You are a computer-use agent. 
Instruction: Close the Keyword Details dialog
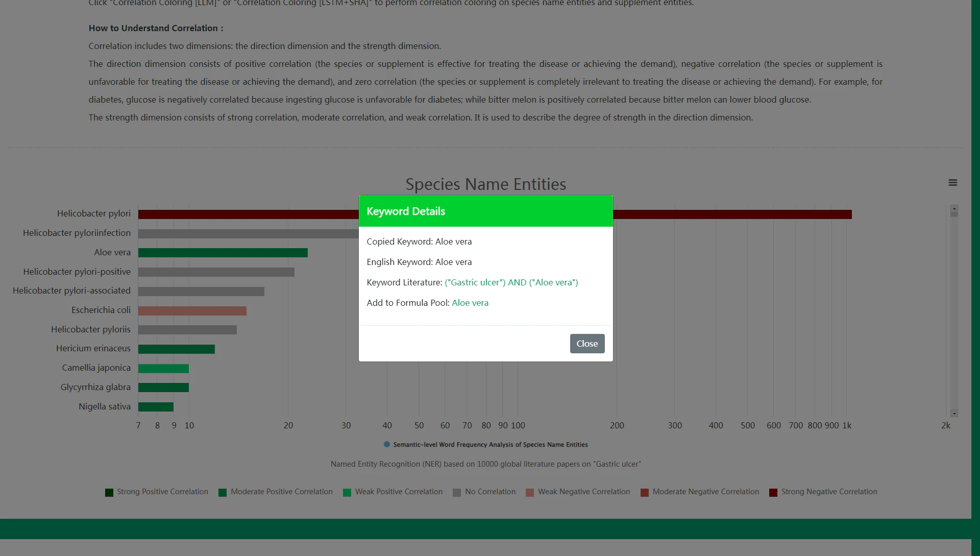pos(586,343)
